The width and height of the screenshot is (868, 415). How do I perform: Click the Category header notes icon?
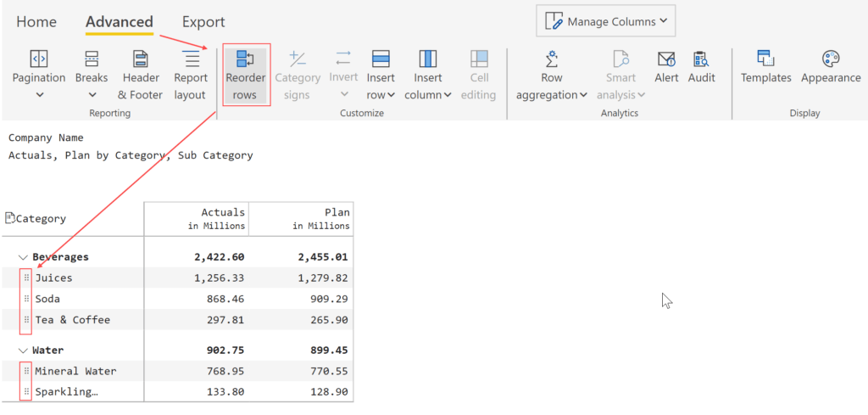(9, 218)
